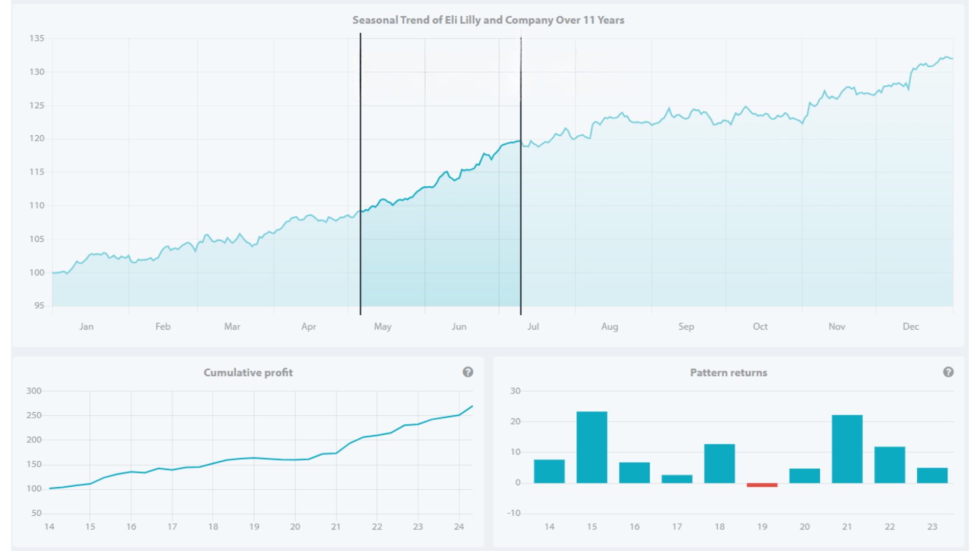This screenshot has height=551, width=980.
Task: Open the Pattern returns help icon
Action: tap(948, 372)
